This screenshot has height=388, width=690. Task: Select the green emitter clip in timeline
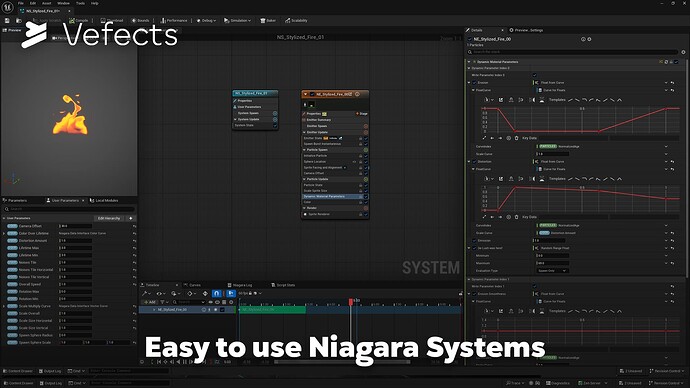272,310
